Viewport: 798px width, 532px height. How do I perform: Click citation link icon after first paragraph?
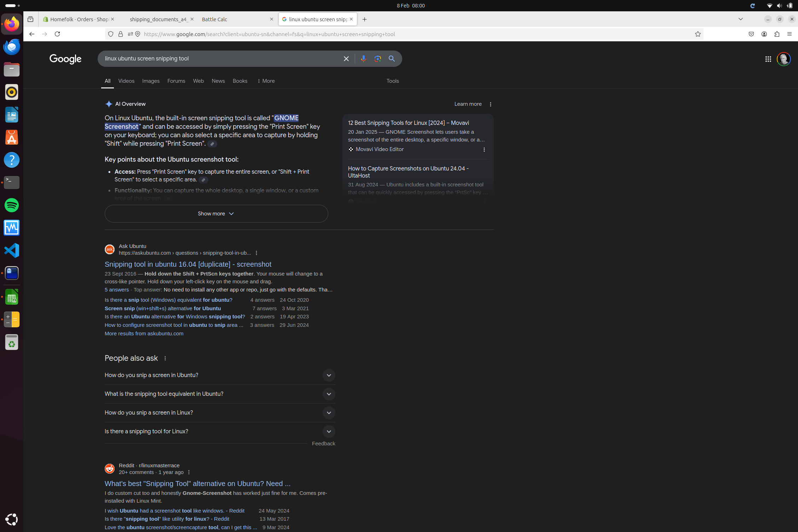[x=212, y=144]
